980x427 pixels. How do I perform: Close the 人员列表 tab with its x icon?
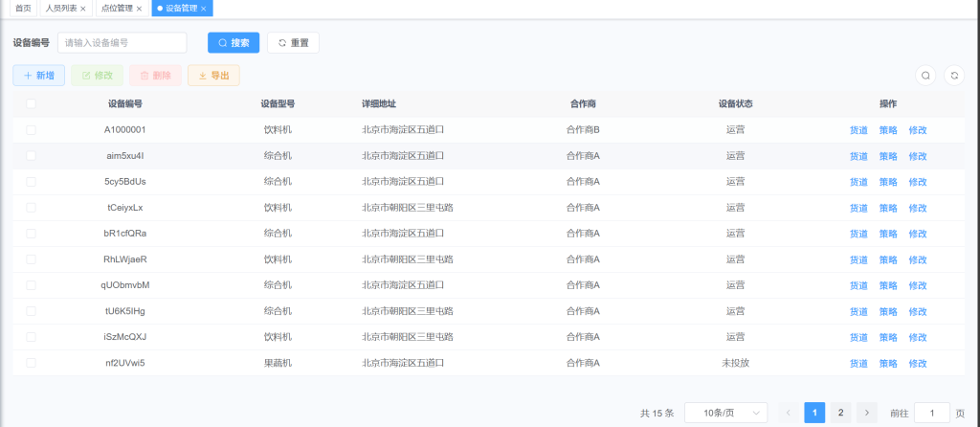click(83, 9)
